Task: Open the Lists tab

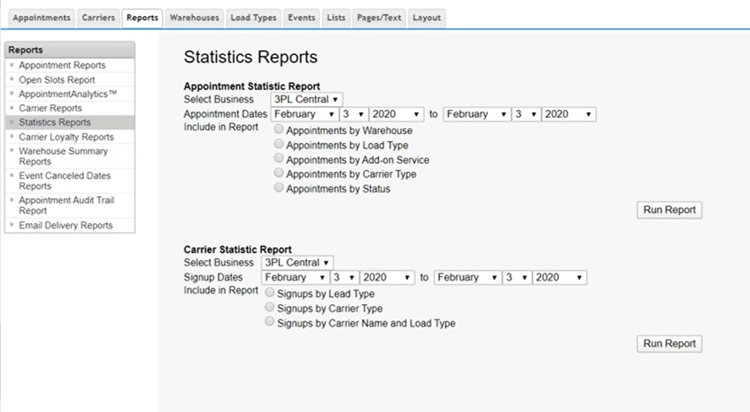Action: 336,18
